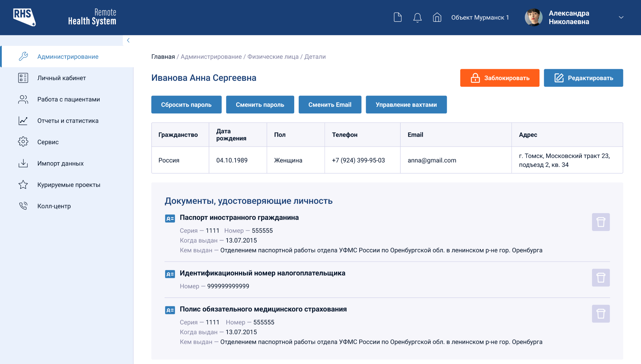Viewport: 641px width, 364px height.
Task: Select Колл-центр in sidebar
Action: click(x=54, y=206)
